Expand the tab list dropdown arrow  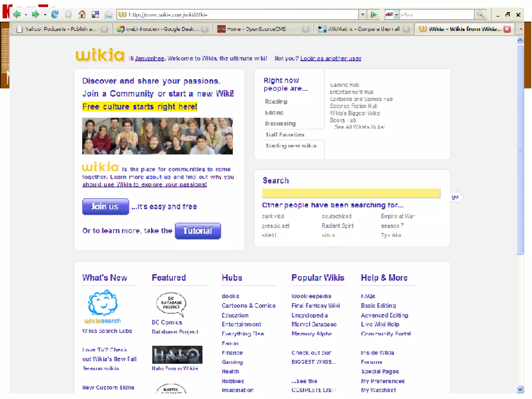pos(521,29)
